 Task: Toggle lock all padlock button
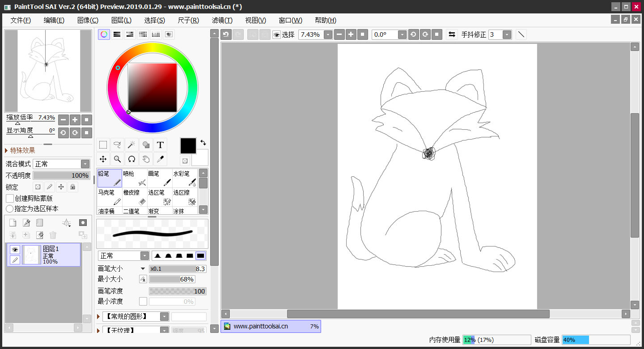pos(72,187)
